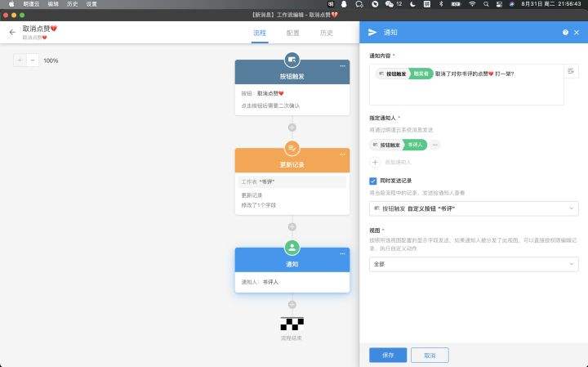Open Bluetooth menu bar icon
The width and height of the screenshot is (588, 367).
coord(441,4)
